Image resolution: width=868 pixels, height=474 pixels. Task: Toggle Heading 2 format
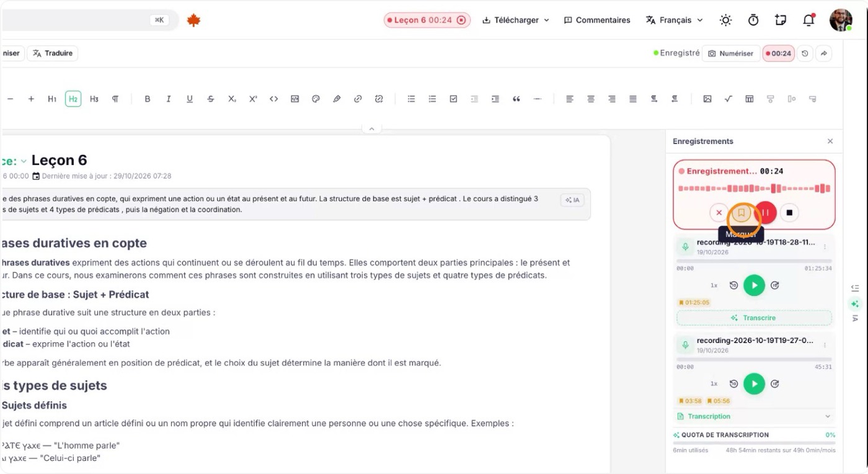(x=73, y=99)
